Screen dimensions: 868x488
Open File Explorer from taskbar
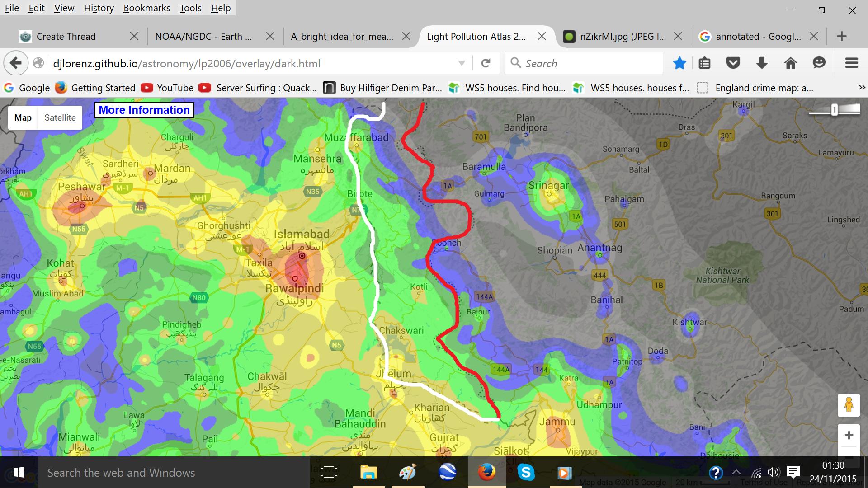click(368, 473)
